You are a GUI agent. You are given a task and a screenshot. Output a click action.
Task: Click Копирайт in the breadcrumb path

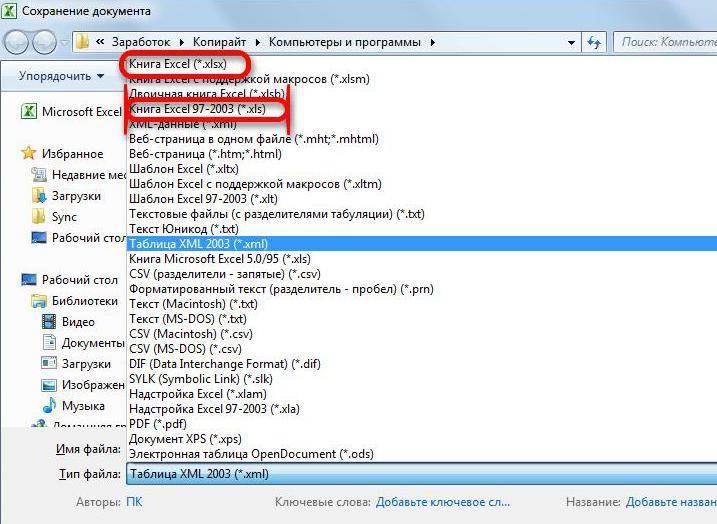[219, 42]
